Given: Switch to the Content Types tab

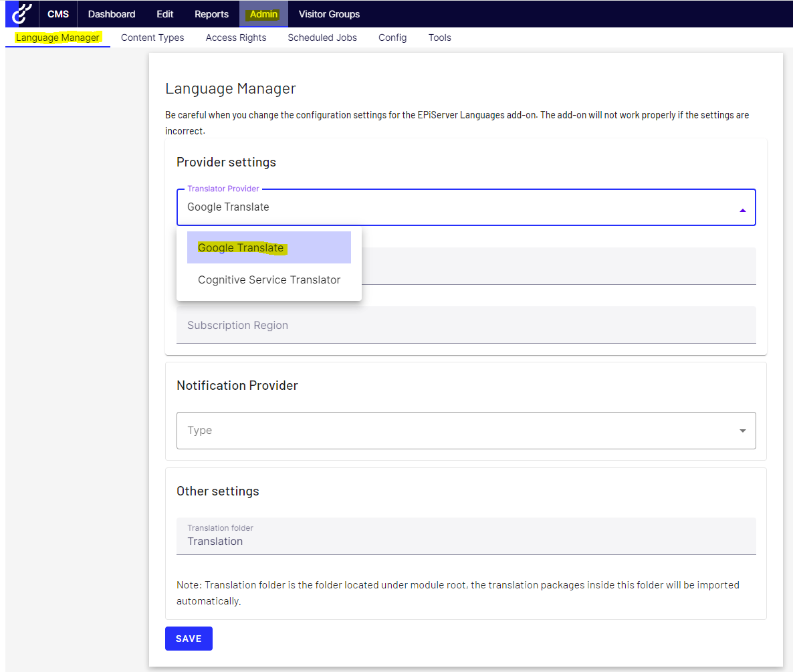Looking at the screenshot, I should point(152,37).
